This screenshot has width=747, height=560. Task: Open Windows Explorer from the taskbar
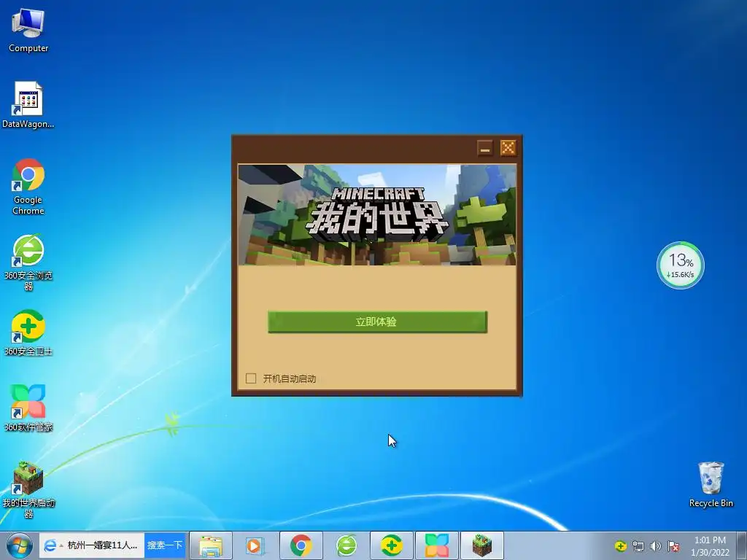coord(211,545)
